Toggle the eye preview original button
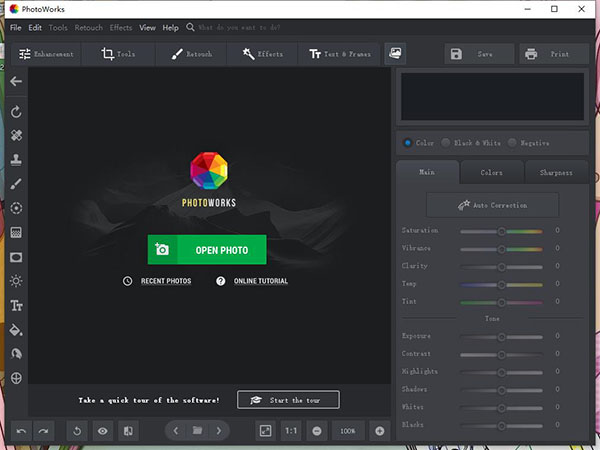Image resolution: width=600 pixels, height=450 pixels. click(103, 431)
